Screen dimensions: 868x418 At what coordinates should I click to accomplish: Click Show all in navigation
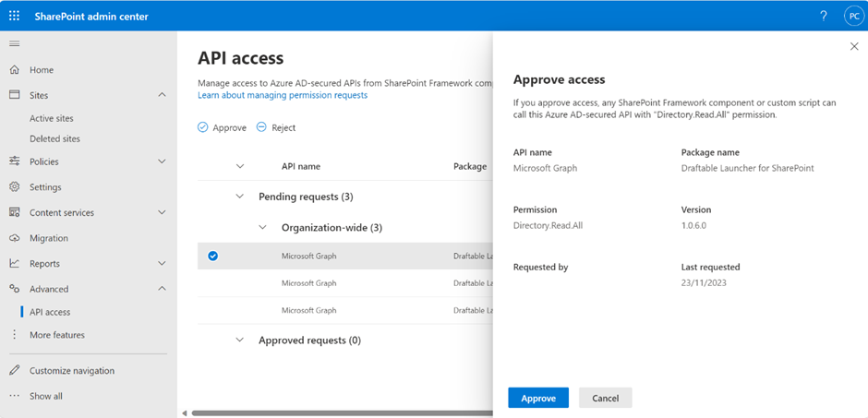46,396
